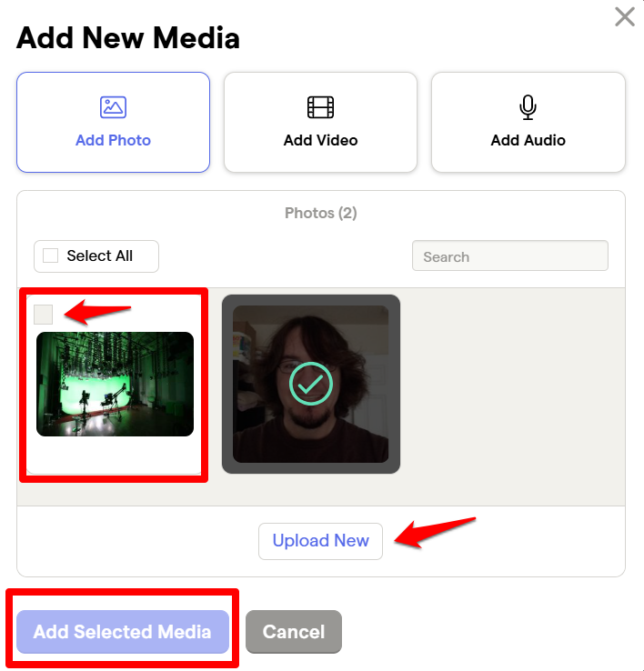Image resolution: width=644 pixels, height=671 pixels.
Task: Click the film strip icon for Add Video
Action: click(320, 107)
